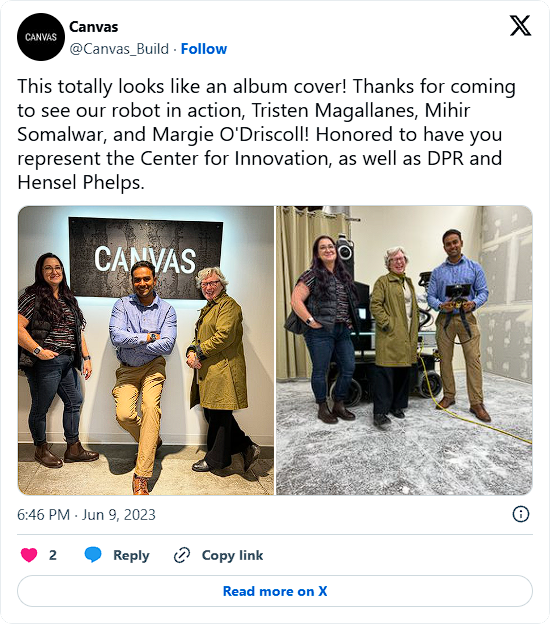Click the Reply label
The height and width of the screenshot is (624, 550).
[x=131, y=555]
